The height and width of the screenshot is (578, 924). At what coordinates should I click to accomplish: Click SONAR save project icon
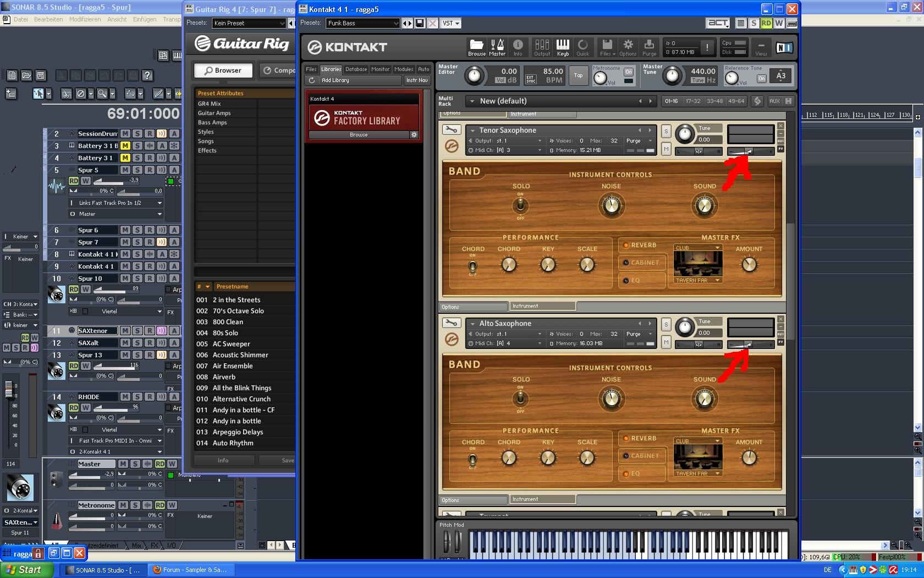point(41,75)
